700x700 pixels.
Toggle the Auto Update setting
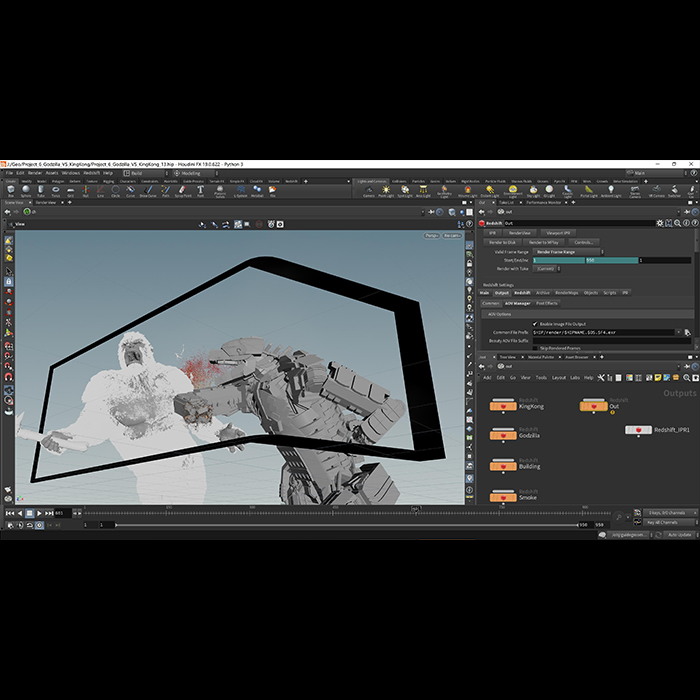(x=677, y=534)
